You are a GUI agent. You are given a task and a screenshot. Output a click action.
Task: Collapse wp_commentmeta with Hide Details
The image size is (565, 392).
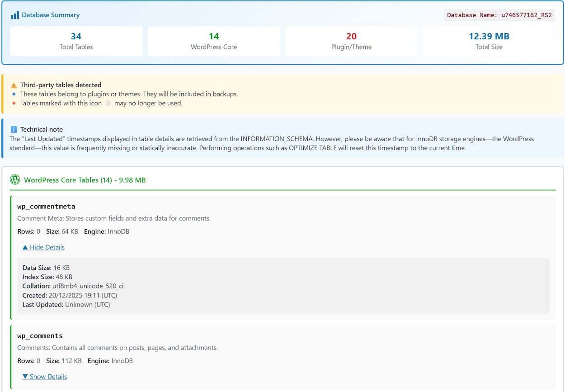(43, 247)
